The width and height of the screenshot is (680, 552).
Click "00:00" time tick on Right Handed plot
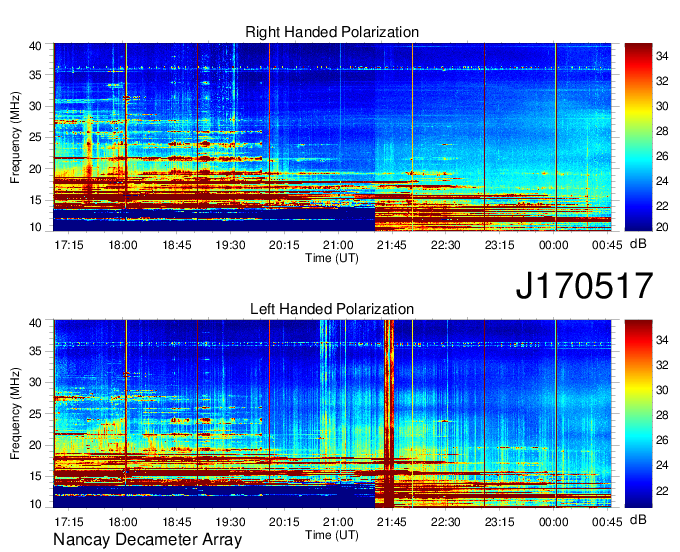point(553,245)
